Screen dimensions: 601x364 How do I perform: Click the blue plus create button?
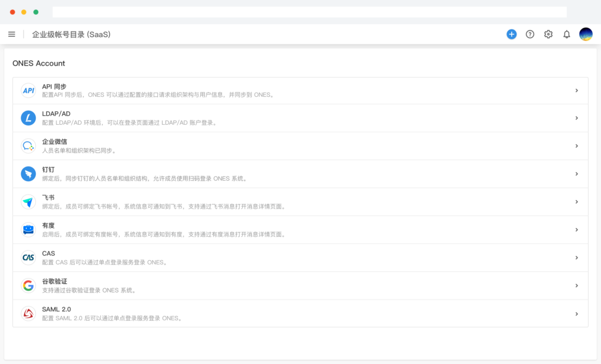(511, 35)
